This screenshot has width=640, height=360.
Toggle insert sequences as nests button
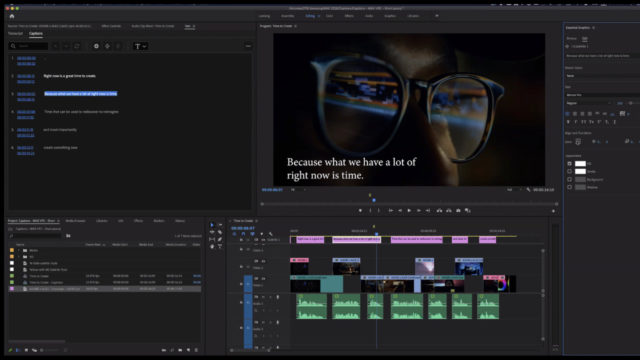pyautogui.click(x=234, y=234)
